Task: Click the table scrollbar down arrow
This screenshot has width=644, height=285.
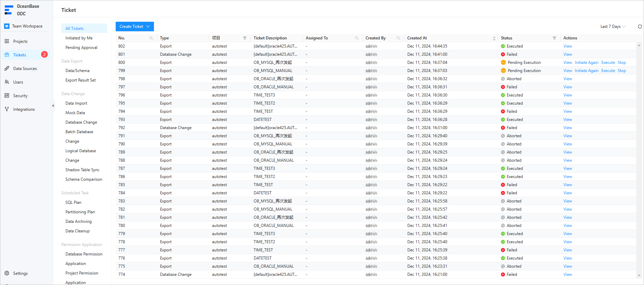Action: coord(639,275)
